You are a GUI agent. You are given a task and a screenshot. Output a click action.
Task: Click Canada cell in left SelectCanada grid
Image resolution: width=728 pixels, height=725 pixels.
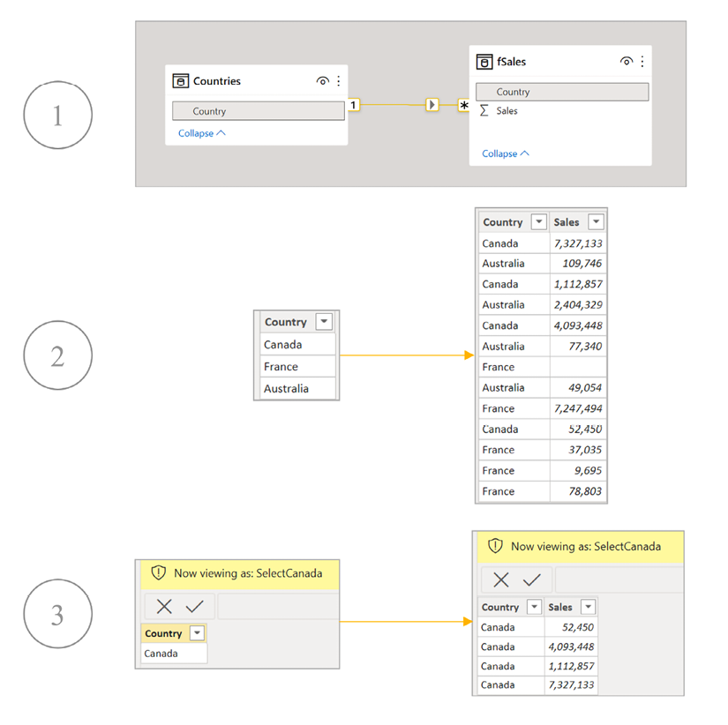click(x=174, y=653)
